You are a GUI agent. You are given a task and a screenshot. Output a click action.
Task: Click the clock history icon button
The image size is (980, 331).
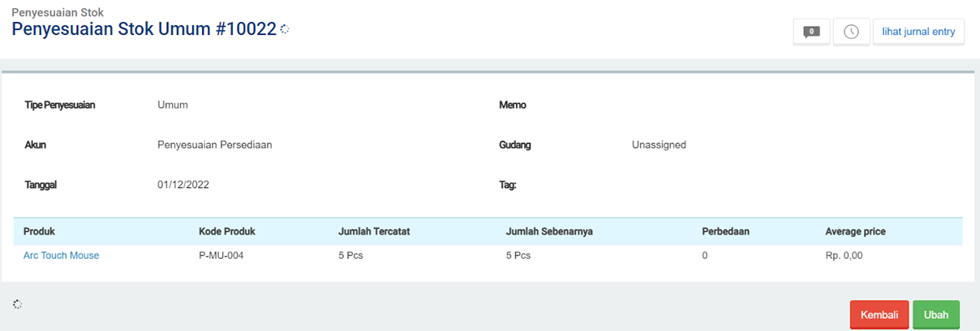[x=851, y=32]
